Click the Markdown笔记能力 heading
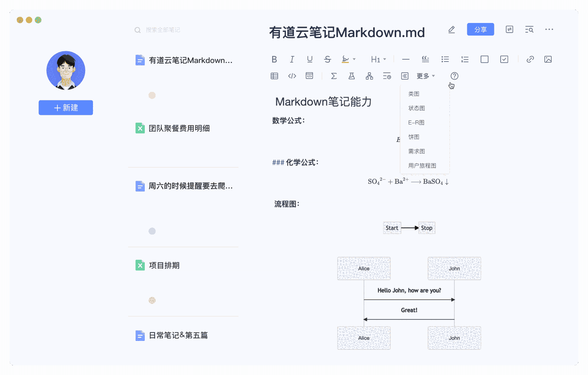588x375 pixels. [323, 102]
